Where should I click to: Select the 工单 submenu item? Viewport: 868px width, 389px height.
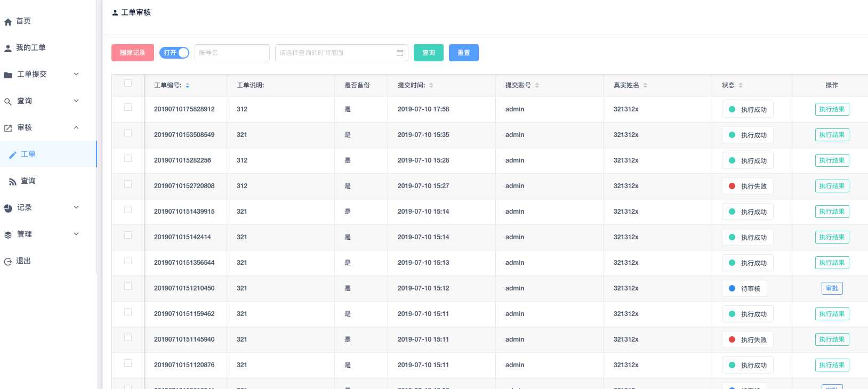(x=48, y=154)
